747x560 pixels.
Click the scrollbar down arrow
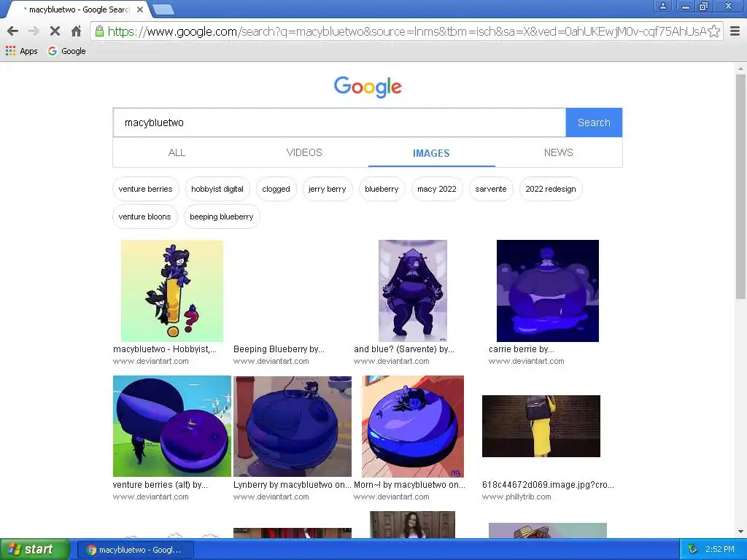coord(740,532)
